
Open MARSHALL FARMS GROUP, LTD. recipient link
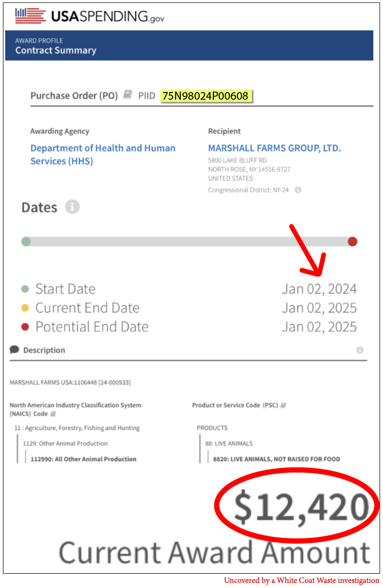(x=274, y=148)
